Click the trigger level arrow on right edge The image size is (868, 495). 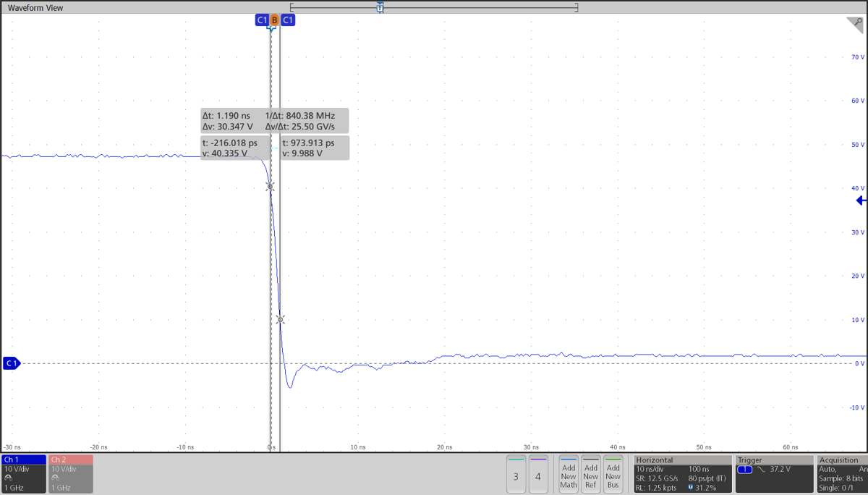[x=861, y=200]
